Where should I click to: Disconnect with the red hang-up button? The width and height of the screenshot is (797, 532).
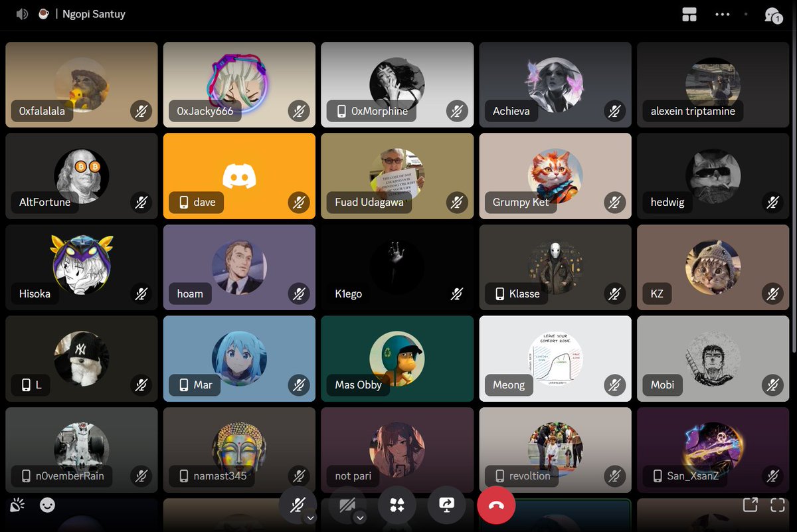tap(496, 505)
